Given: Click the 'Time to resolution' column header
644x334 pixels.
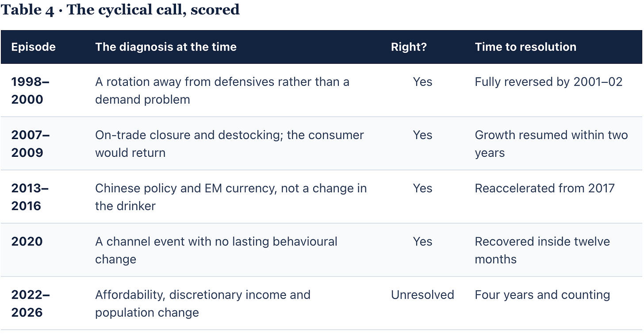Looking at the screenshot, I should pyautogui.click(x=525, y=47).
